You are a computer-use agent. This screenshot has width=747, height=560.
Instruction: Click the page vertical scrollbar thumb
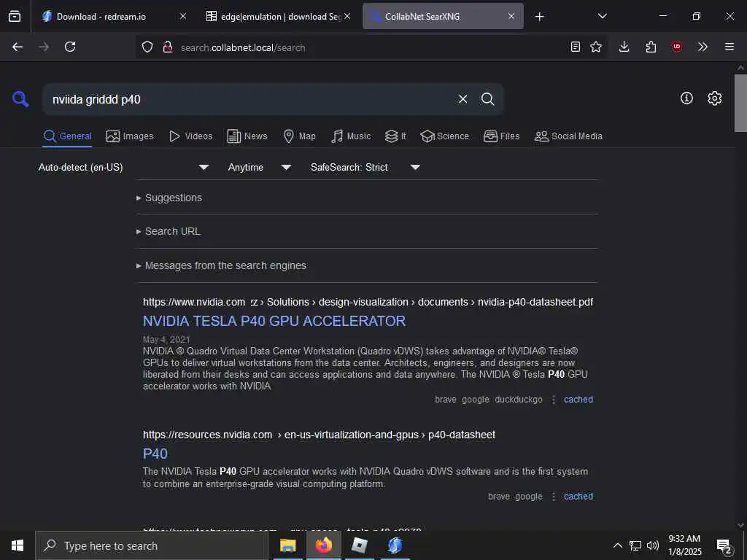click(x=740, y=102)
